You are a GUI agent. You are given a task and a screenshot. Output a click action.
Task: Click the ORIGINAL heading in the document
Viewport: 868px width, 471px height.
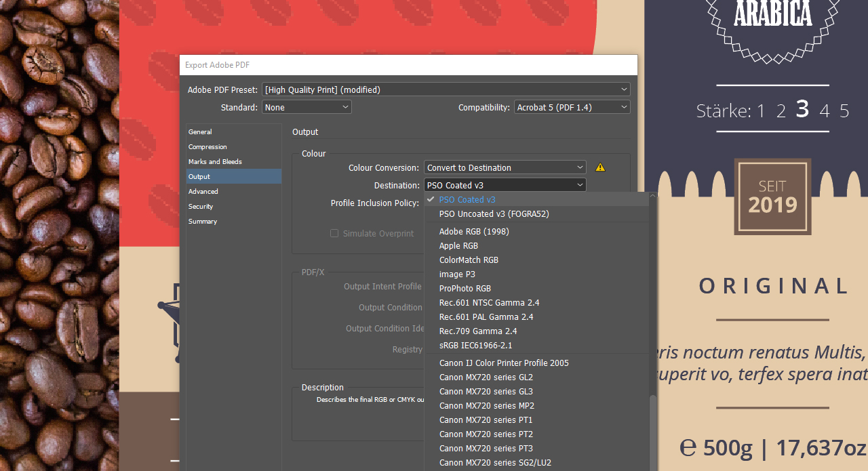coord(773,286)
